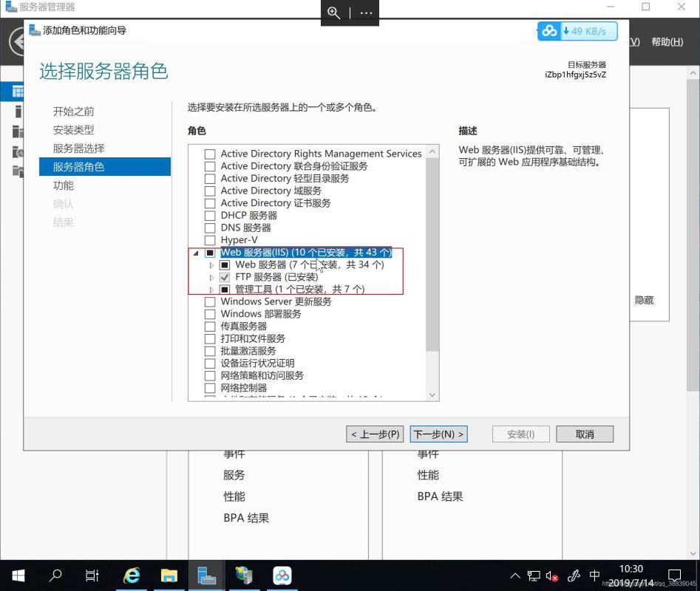Toggle the Web 服务器(IIS) checkbox

210,253
